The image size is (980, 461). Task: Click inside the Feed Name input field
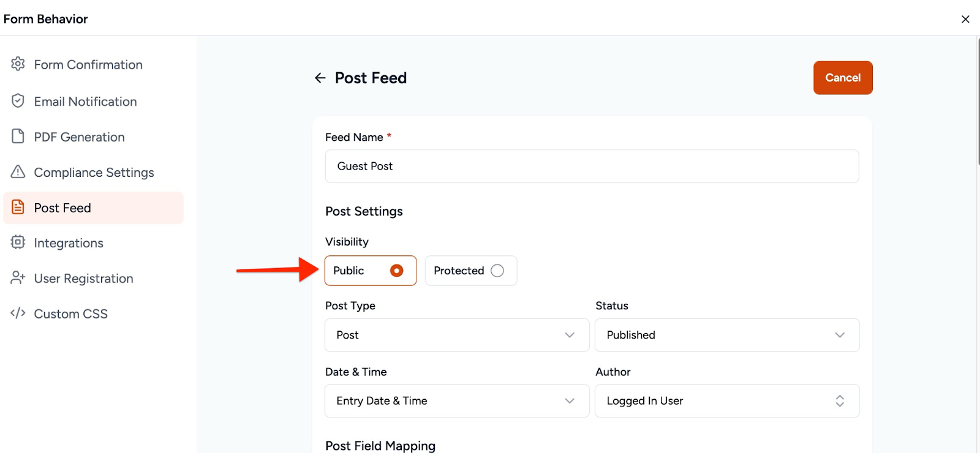coord(592,166)
